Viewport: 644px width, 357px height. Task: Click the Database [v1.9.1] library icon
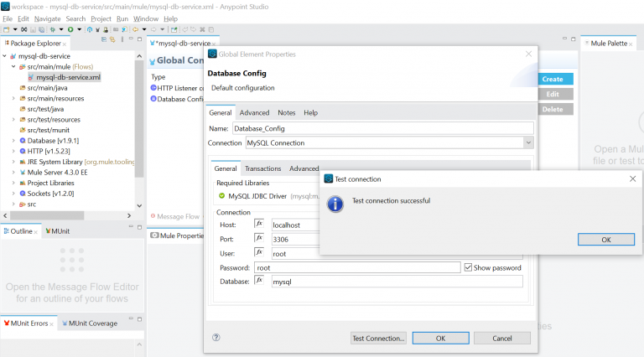23,141
